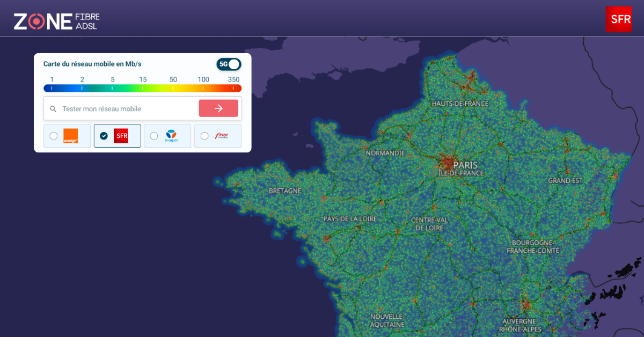Select the Orange radio button
The image size is (644, 337).
(x=53, y=136)
